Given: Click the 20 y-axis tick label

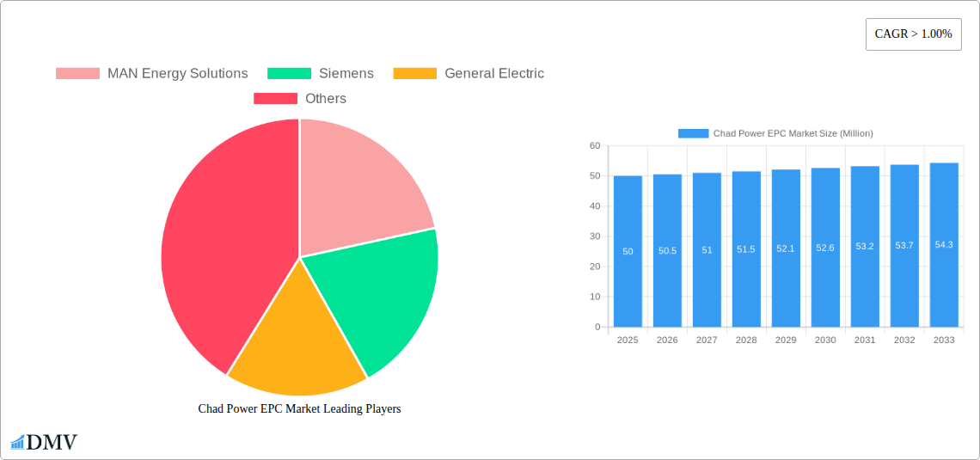Looking at the screenshot, I should click(x=594, y=267).
